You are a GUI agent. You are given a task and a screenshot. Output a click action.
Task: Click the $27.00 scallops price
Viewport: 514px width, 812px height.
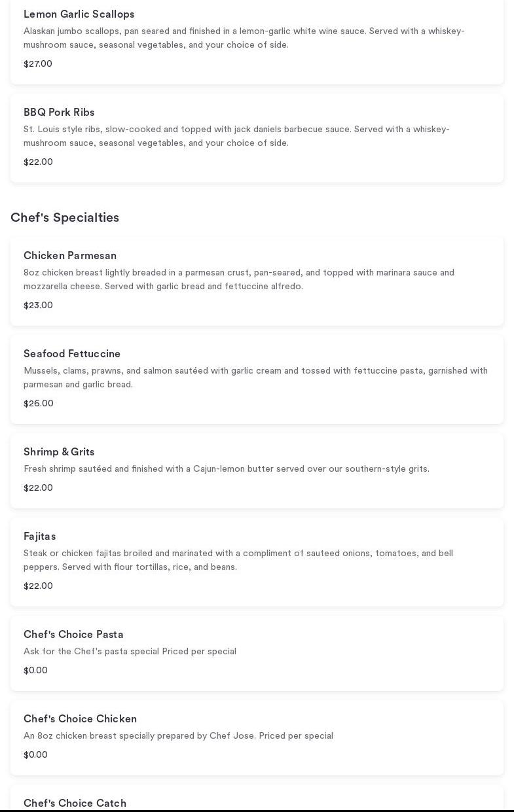click(38, 64)
